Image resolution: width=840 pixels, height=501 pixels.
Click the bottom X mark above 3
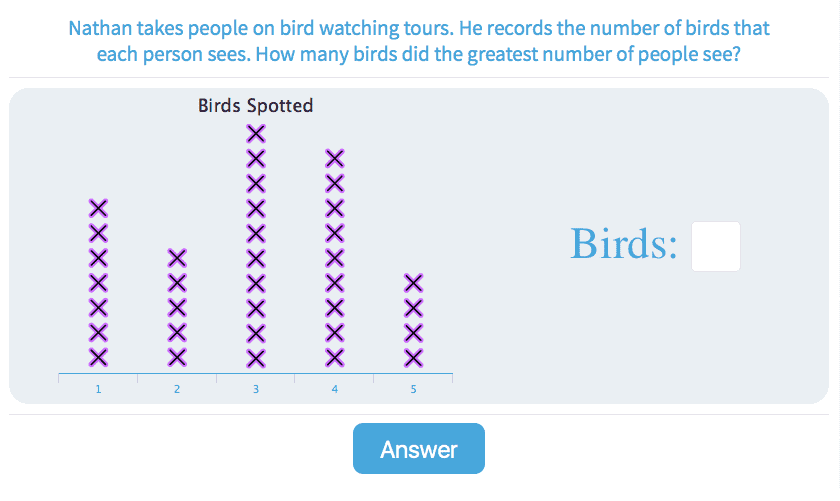256,356
